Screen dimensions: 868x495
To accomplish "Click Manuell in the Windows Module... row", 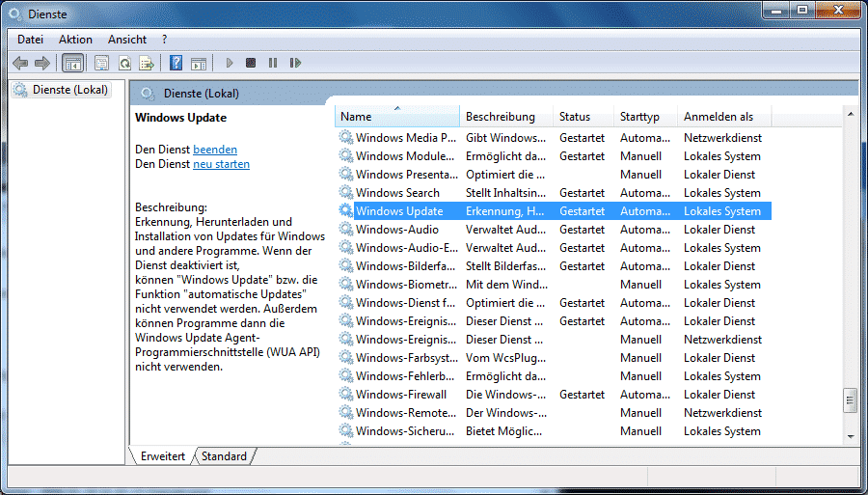I will 640,155.
